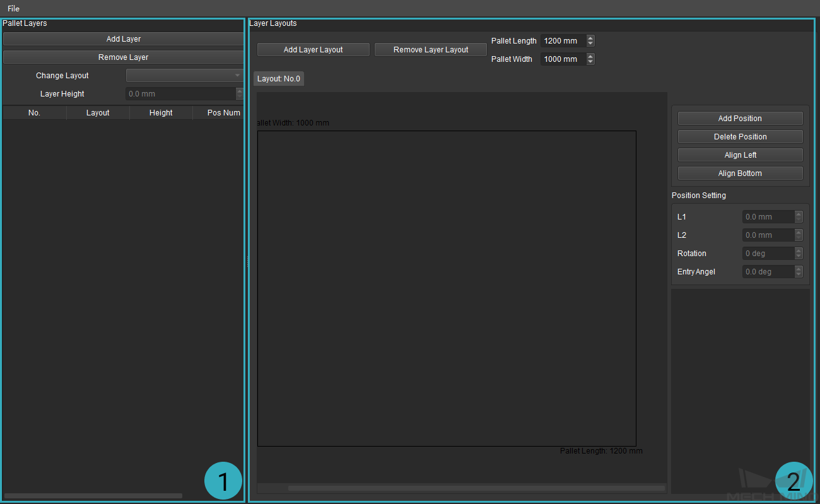Image resolution: width=820 pixels, height=504 pixels.
Task: Click the Add Layer Layout button
Action: [313, 50]
